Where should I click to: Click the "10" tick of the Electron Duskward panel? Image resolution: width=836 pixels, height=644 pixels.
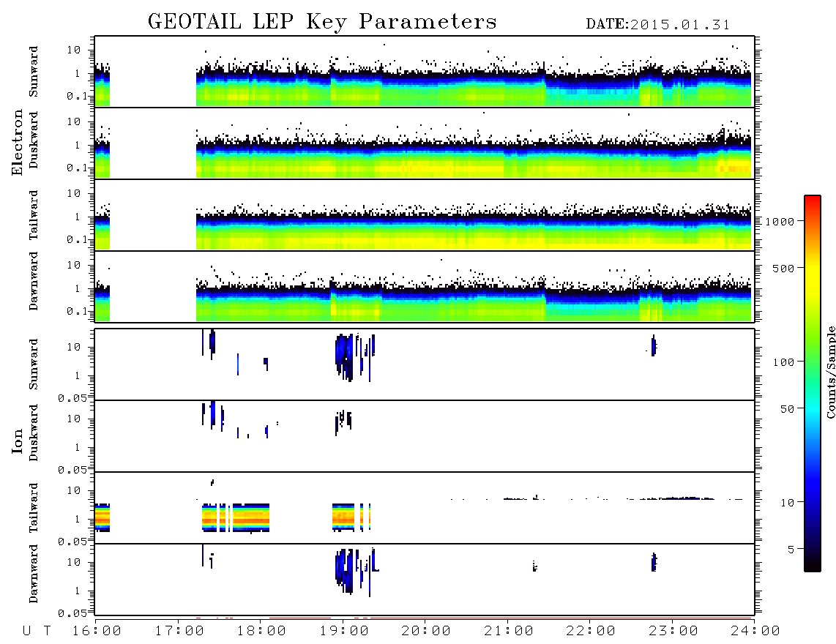coord(74,121)
